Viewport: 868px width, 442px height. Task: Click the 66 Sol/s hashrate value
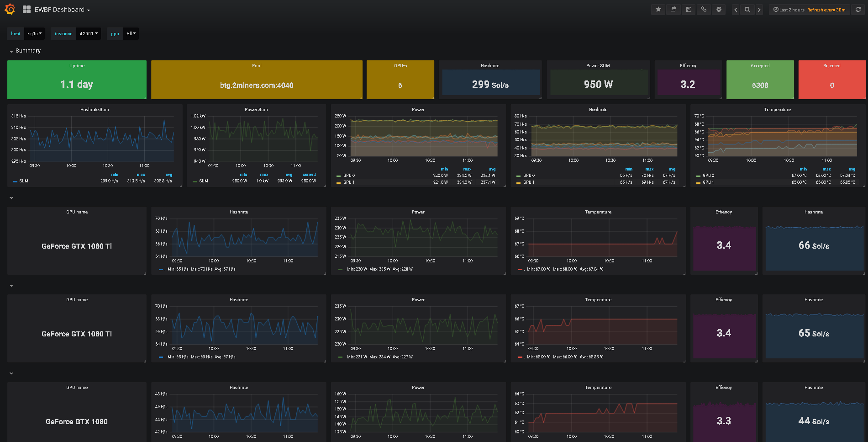814,245
